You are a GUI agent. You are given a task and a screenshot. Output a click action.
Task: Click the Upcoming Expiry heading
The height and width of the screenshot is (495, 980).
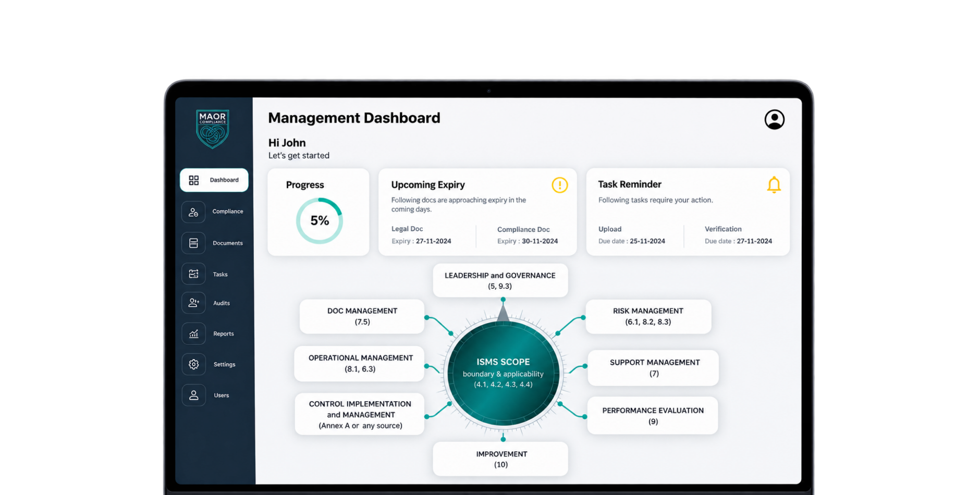click(x=428, y=185)
